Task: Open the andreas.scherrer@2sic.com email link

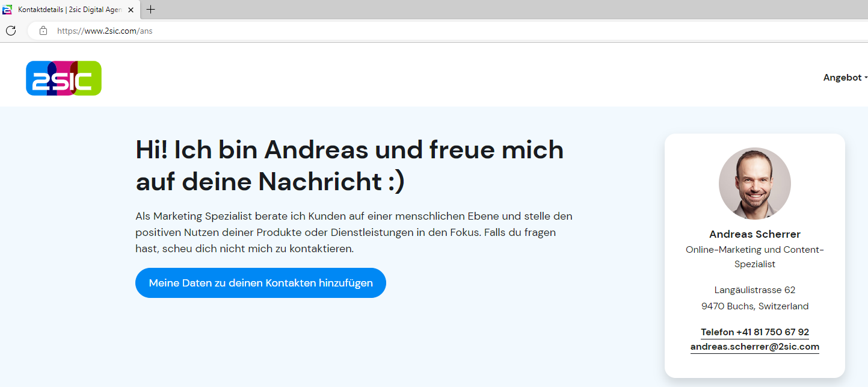Action: tap(754, 347)
